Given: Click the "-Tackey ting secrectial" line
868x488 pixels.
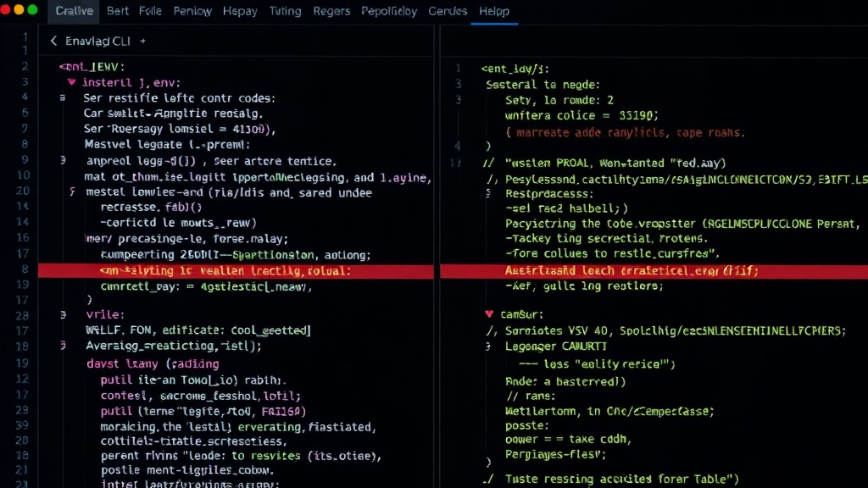Looking at the screenshot, I should (x=606, y=238).
